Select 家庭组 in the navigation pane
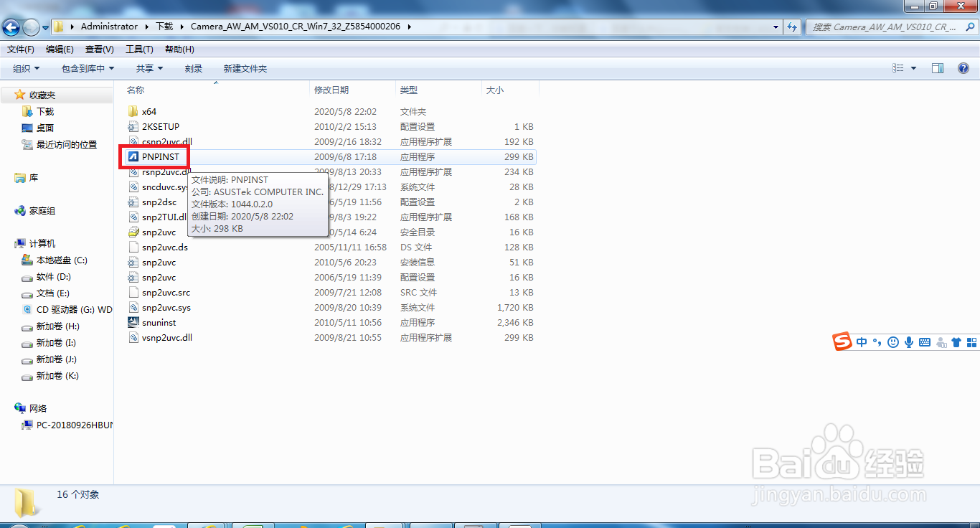Image resolution: width=980 pixels, height=528 pixels. (x=42, y=211)
